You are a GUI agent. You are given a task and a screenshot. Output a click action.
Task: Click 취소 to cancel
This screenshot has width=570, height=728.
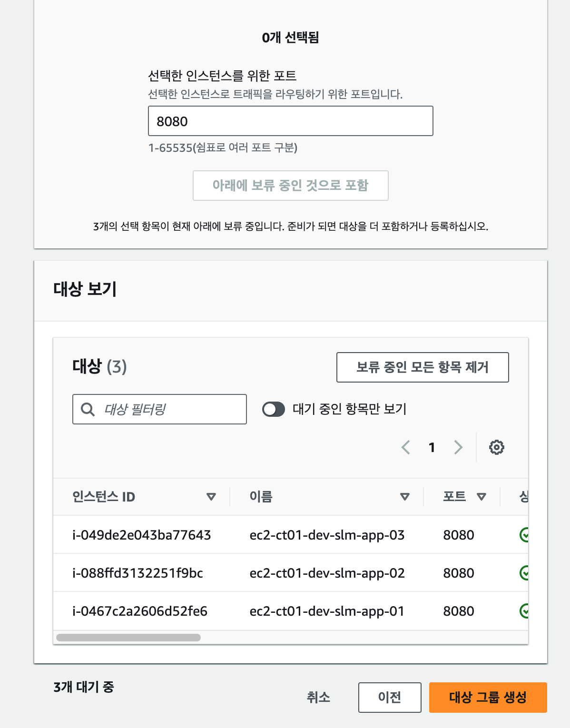[318, 698]
